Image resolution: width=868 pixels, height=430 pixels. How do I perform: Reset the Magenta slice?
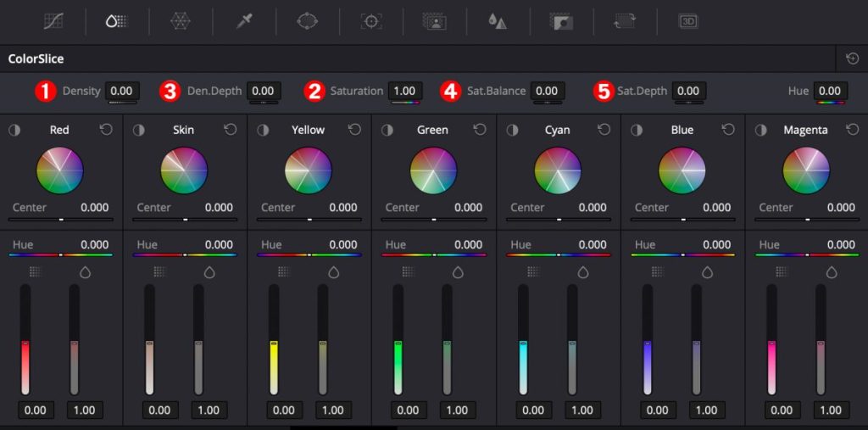coord(853,130)
